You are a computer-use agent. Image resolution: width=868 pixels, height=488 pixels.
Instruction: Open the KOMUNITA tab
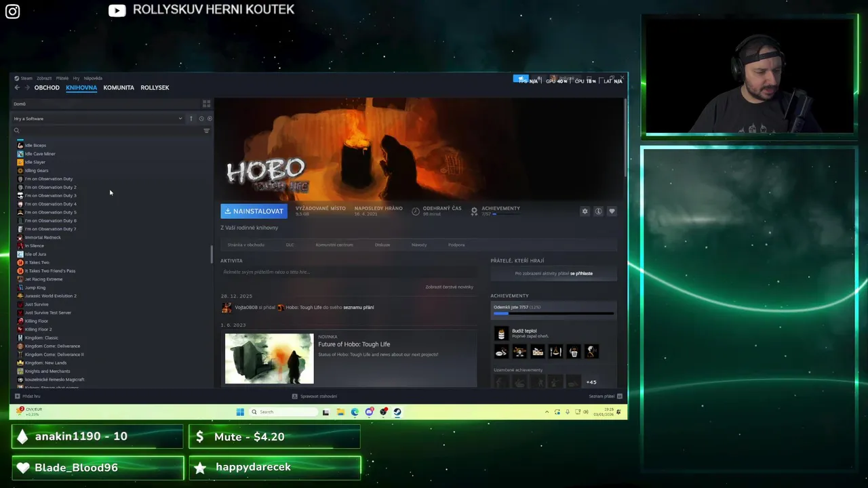pyautogui.click(x=119, y=87)
